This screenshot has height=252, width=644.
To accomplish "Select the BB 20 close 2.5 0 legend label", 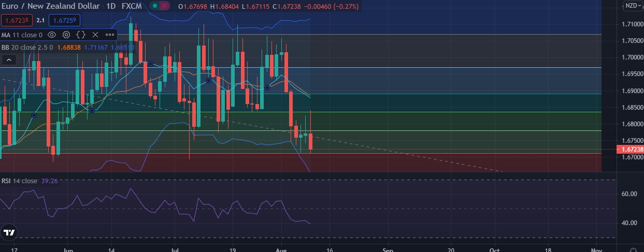I will [x=27, y=47].
